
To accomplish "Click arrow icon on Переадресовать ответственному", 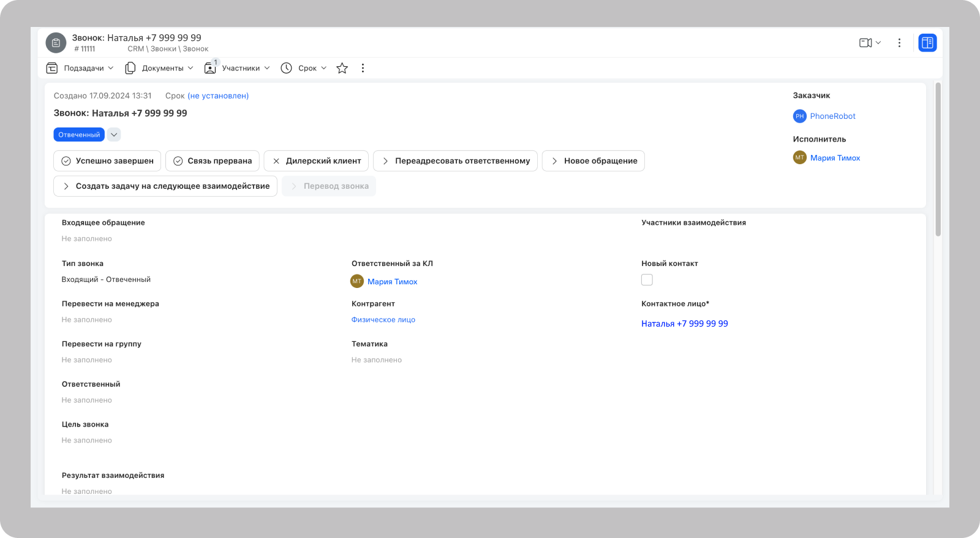I will (x=385, y=161).
